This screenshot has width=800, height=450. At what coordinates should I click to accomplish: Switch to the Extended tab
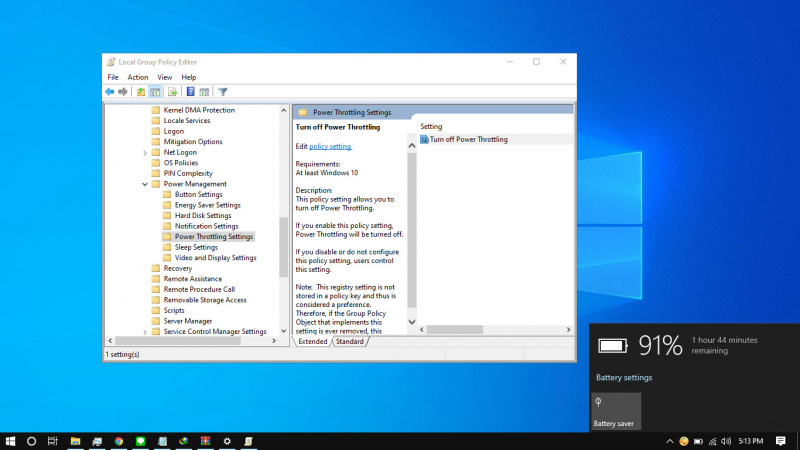point(312,341)
